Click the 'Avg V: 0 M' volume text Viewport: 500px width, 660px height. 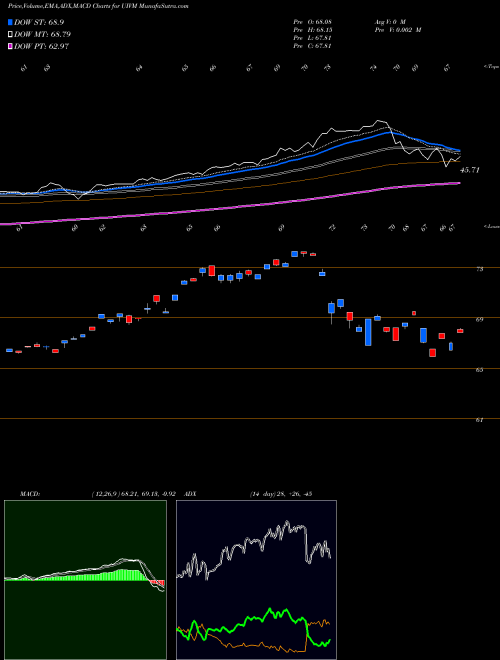coord(389,21)
